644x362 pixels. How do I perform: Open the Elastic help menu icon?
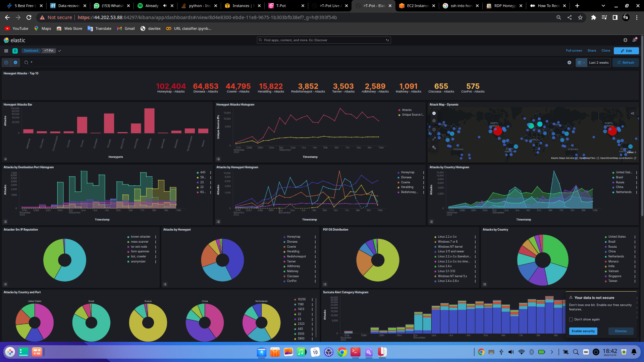pos(625,40)
